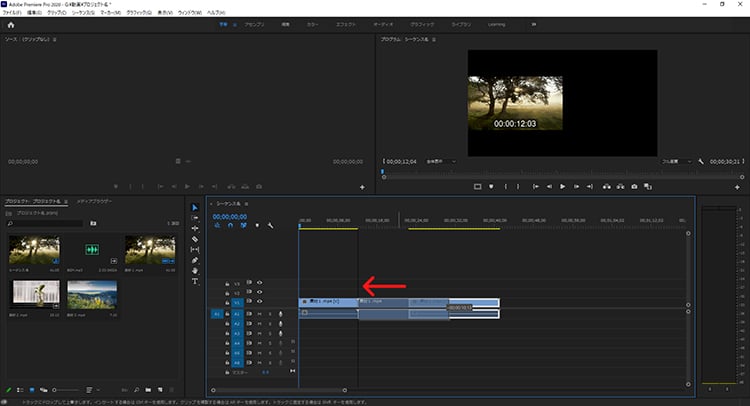Select the Hand tool
The image size is (750, 406).
[195, 271]
